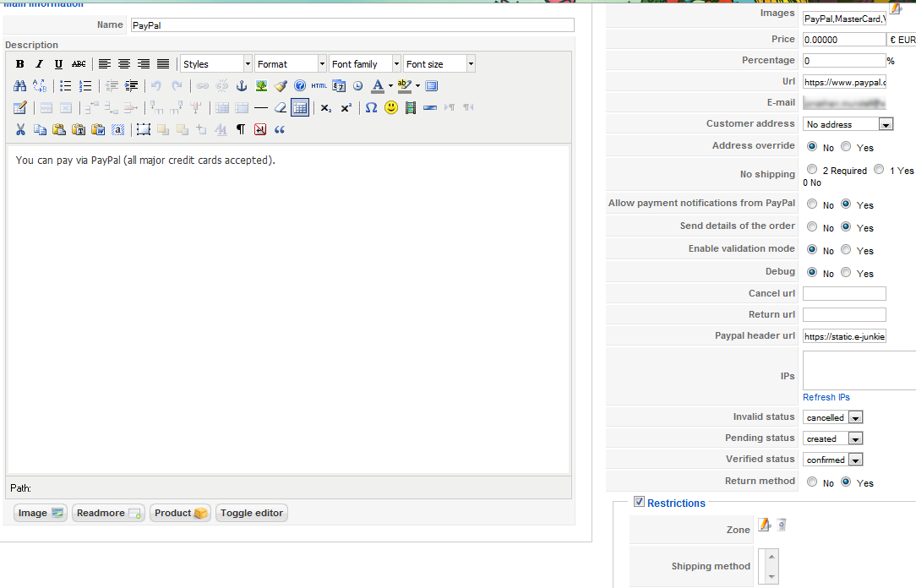Delete the zone with the trash icon
Image resolution: width=916 pixels, height=588 pixels.
point(782,525)
